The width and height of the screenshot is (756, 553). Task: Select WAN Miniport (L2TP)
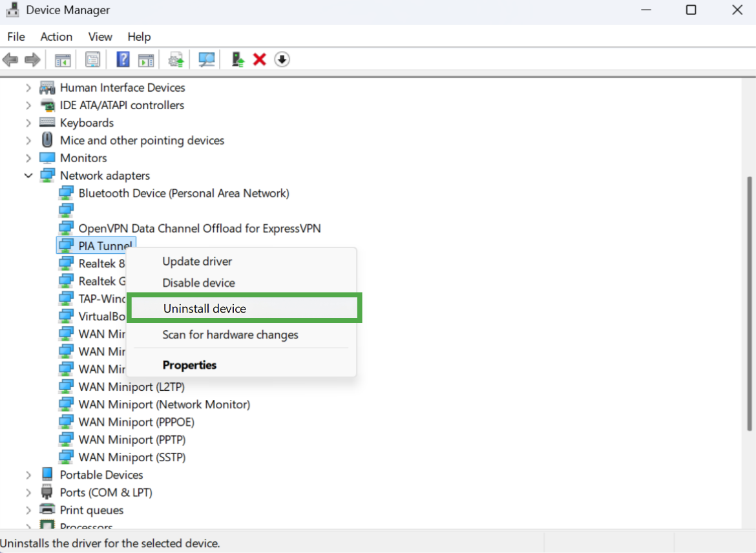point(132,387)
